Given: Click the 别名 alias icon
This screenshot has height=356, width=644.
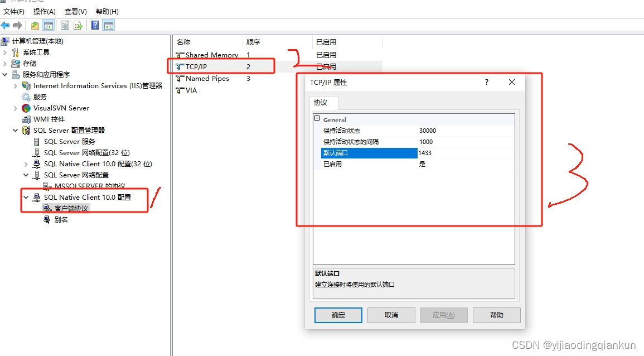Looking at the screenshot, I should (x=47, y=219).
